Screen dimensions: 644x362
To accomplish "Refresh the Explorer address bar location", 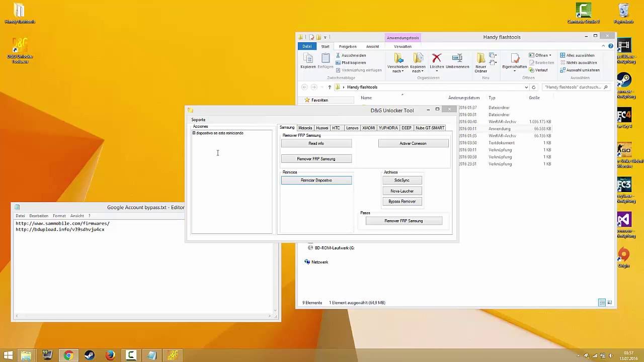I will click(x=534, y=87).
